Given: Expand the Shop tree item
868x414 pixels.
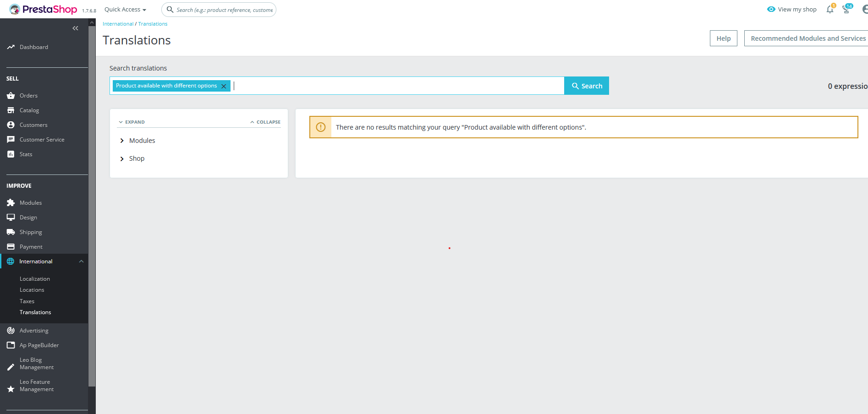Looking at the screenshot, I should (122, 158).
